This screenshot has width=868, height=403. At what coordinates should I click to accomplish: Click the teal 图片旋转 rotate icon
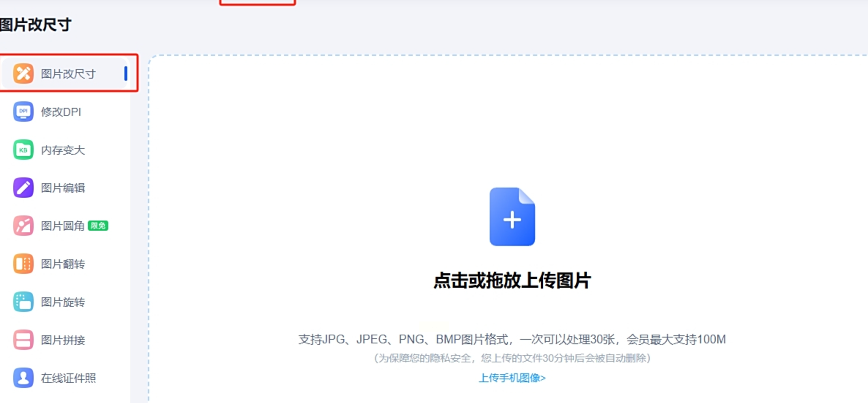[23, 302]
